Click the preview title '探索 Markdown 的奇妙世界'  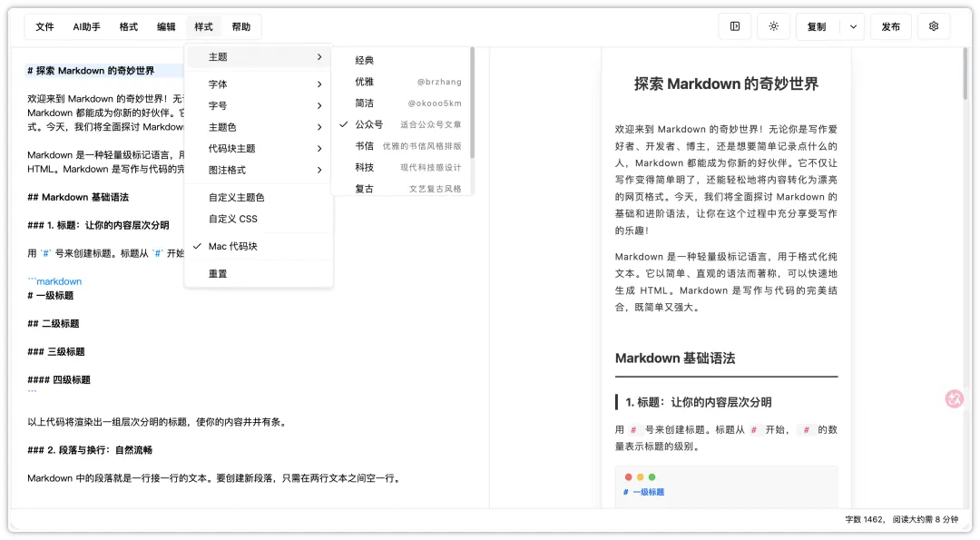[726, 83]
